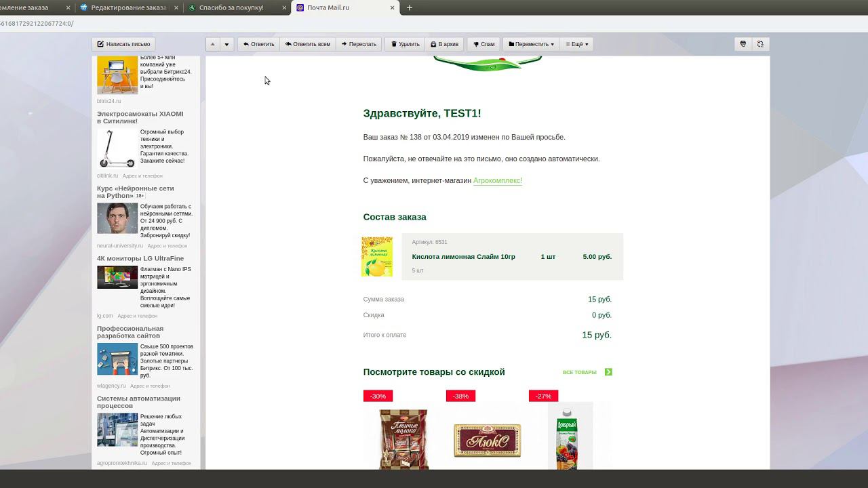Image resolution: width=868 pixels, height=488 pixels.
Task: Open the Люкс chocolate product image
Action: click(488, 440)
